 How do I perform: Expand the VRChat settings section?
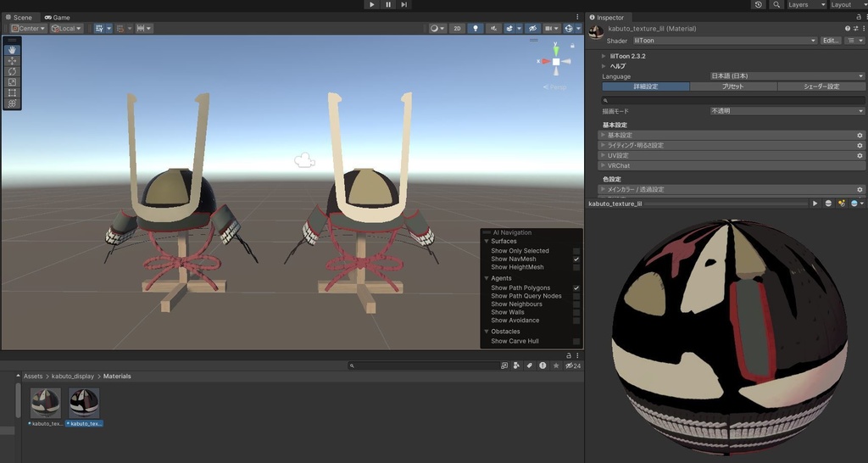click(x=619, y=166)
